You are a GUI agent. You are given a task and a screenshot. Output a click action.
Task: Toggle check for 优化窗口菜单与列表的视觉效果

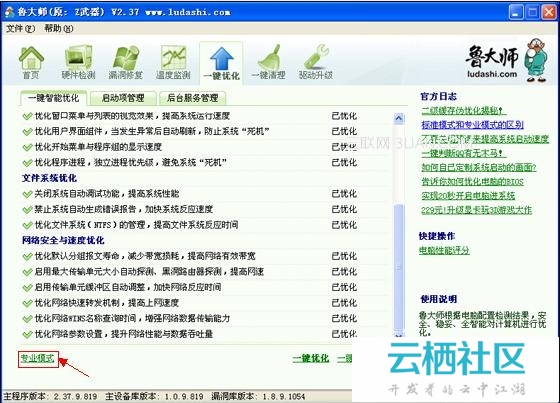tap(28, 116)
